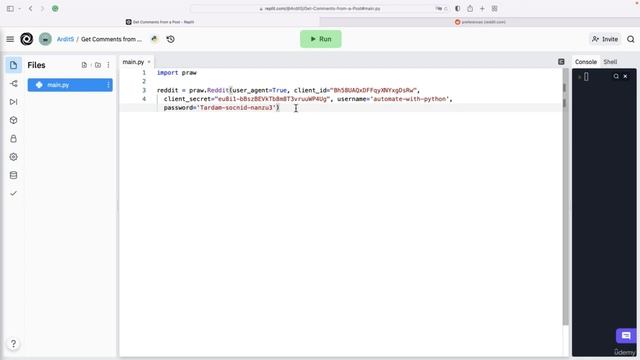Open the main.py row options menu

tap(108, 85)
